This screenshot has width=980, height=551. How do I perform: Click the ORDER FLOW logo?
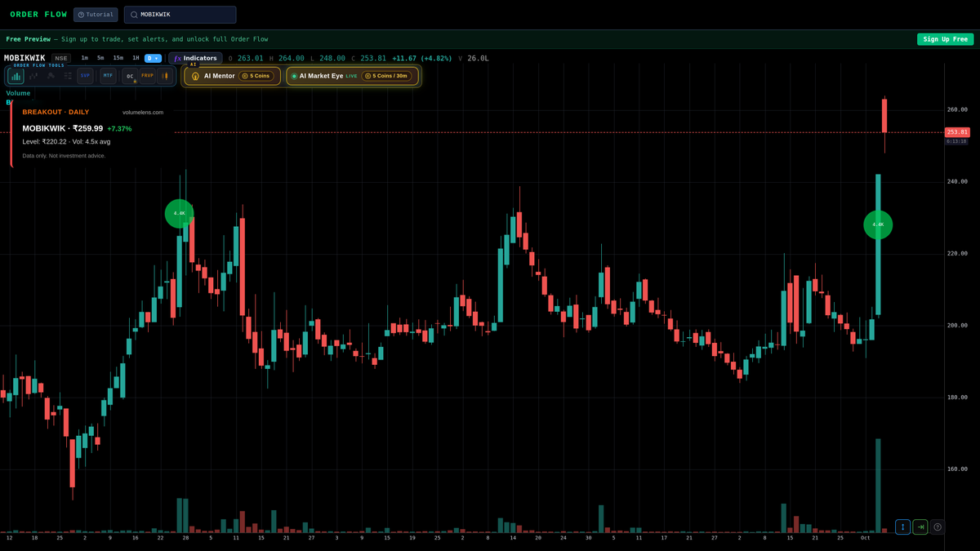click(38, 15)
